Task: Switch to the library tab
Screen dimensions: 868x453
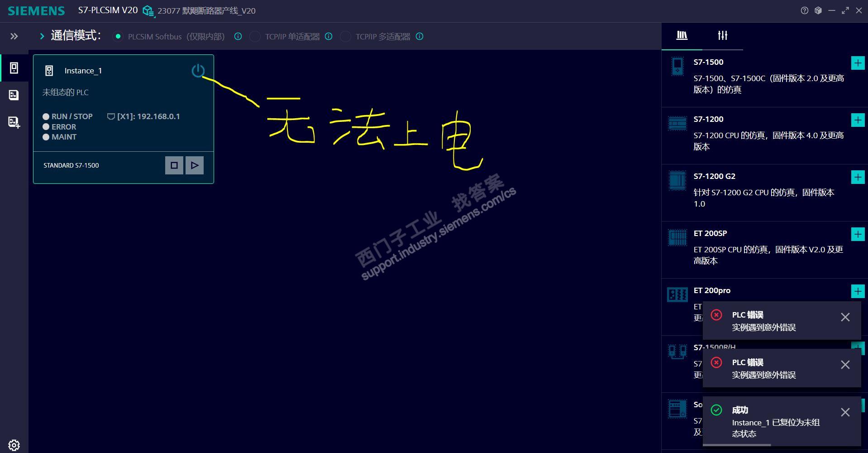Action: (x=682, y=35)
